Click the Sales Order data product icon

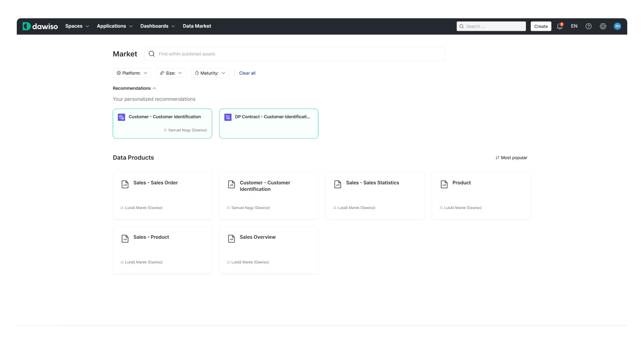pos(125,184)
